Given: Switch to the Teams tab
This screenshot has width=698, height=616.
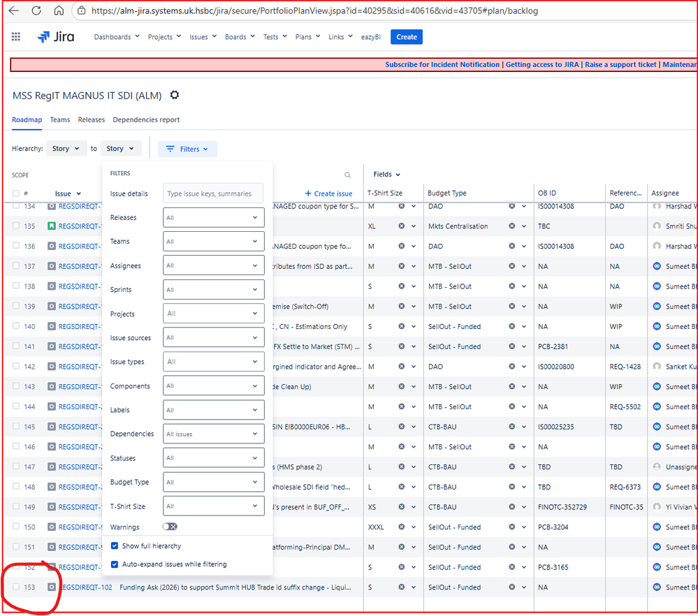Looking at the screenshot, I should (59, 119).
